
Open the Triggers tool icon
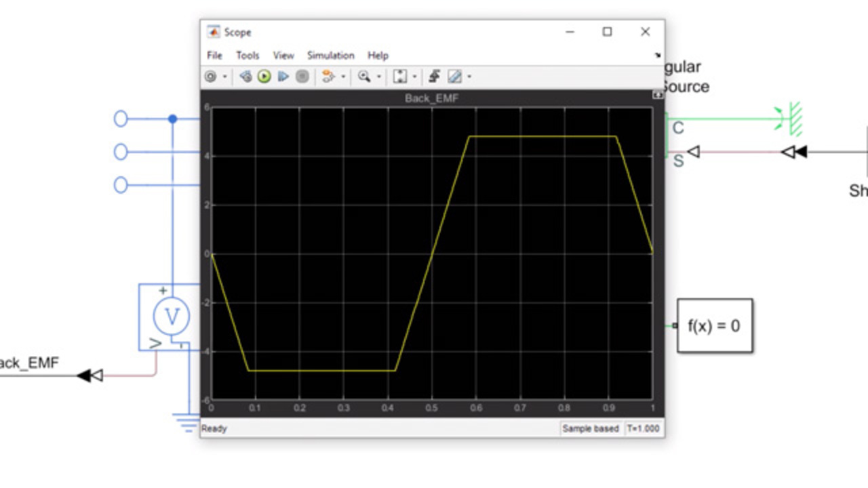pyautogui.click(x=435, y=77)
